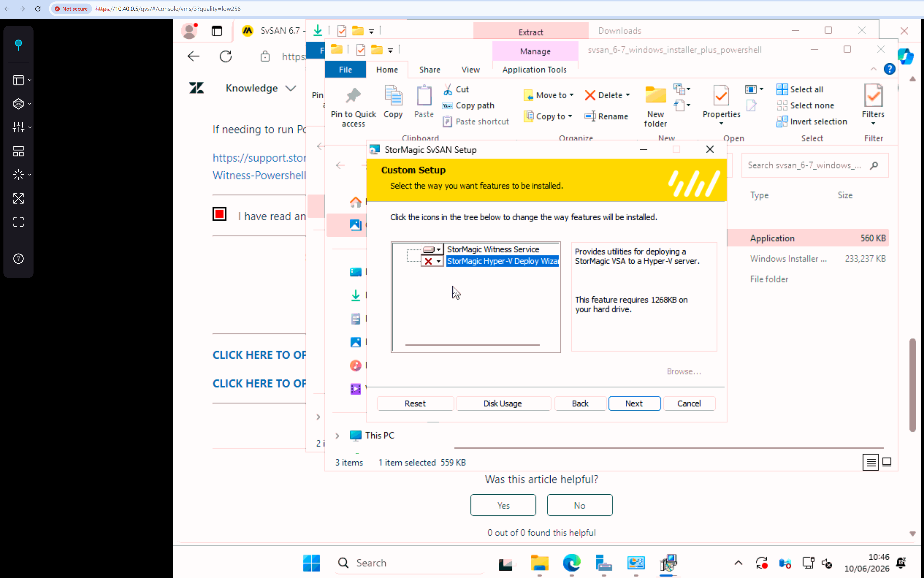
Task: Open the Filters dropdown in ribbon
Action: [x=873, y=105]
